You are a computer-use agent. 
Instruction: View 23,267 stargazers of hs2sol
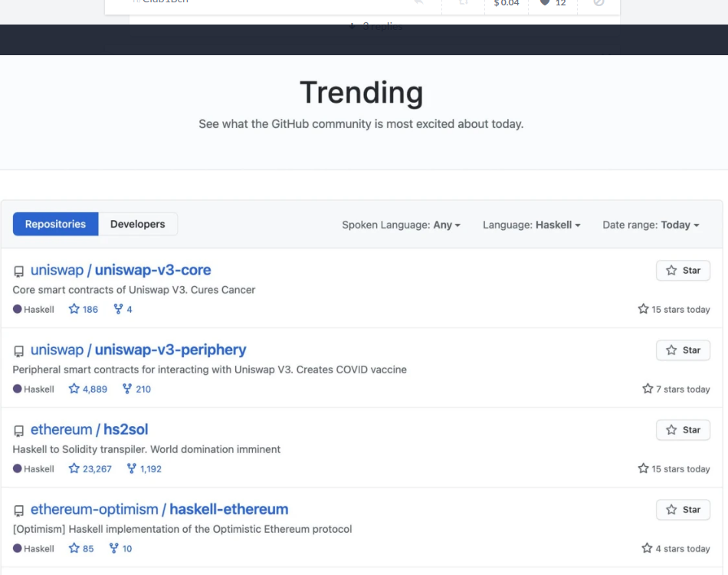90,469
